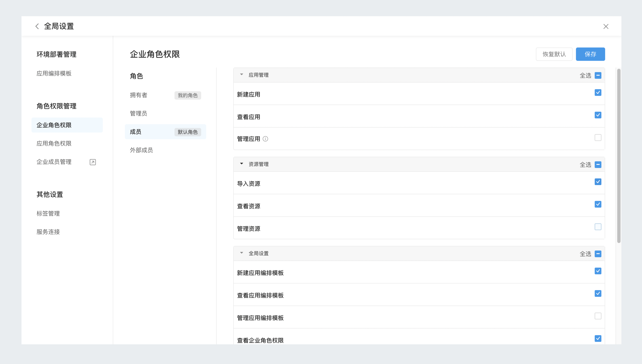The image size is (642, 364).
Task: Select the 管理员 role
Action: point(139,114)
